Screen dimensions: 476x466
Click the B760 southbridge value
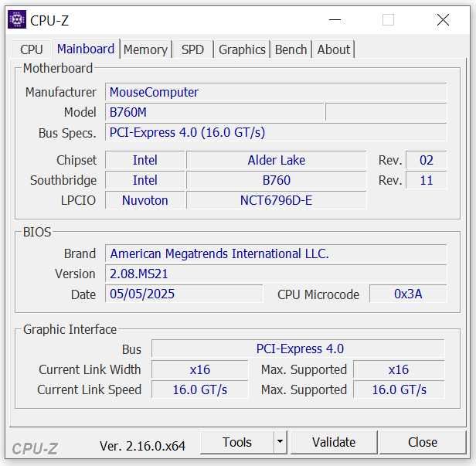(x=277, y=180)
